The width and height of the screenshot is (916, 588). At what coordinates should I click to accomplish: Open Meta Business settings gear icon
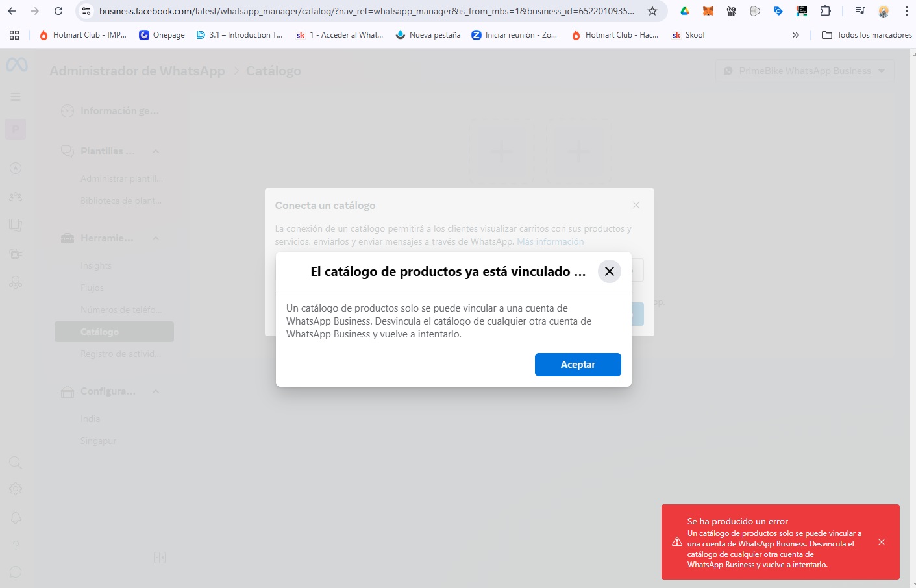point(16,488)
